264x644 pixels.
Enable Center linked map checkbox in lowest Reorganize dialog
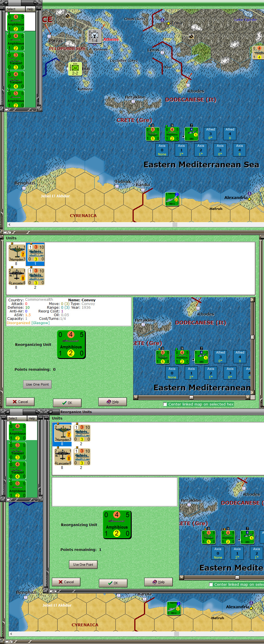coord(211,584)
